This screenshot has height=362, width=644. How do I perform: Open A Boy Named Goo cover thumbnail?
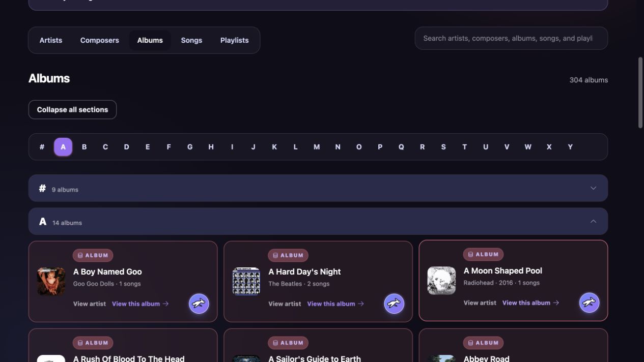51,281
